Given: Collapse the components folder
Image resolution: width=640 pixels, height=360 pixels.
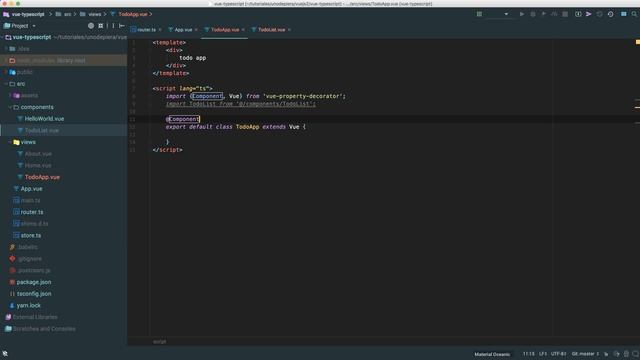Looking at the screenshot, I should 10,107.
